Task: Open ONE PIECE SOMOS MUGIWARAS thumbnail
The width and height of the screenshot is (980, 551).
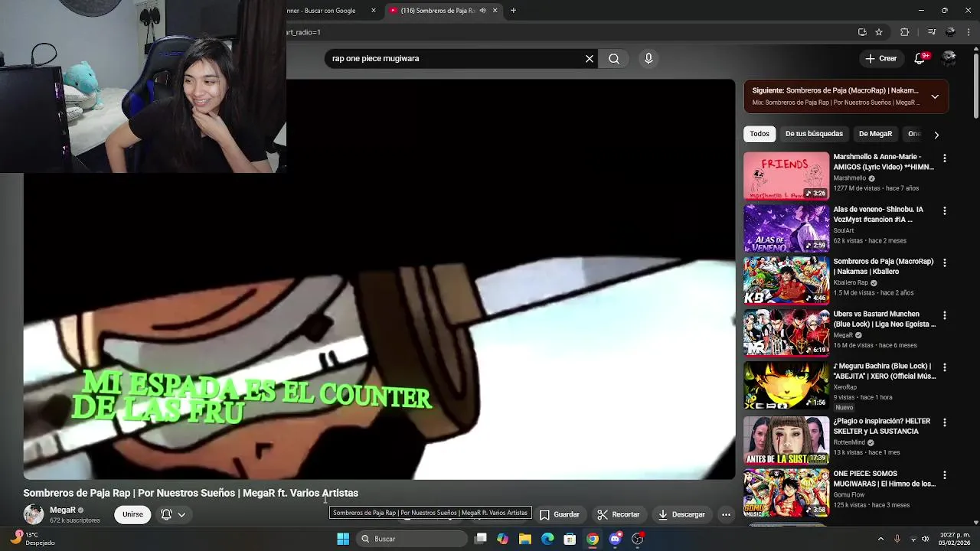Action: coord(786,493)
